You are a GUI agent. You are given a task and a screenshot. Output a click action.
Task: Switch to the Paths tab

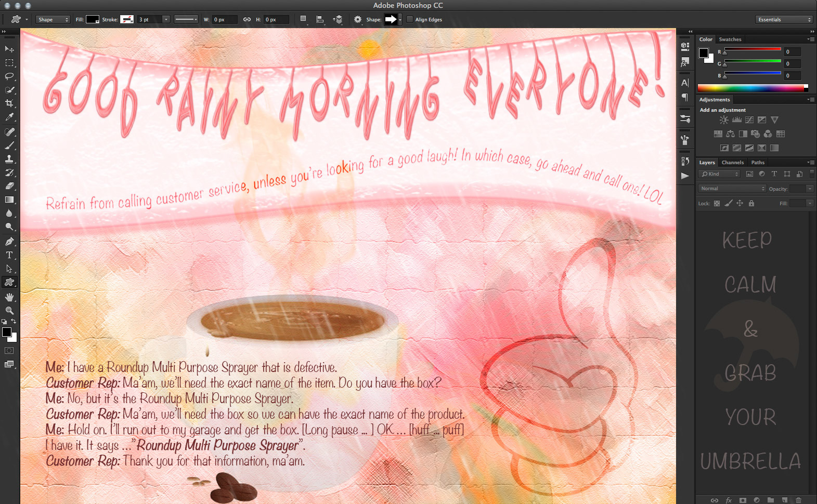coord(758,163)
